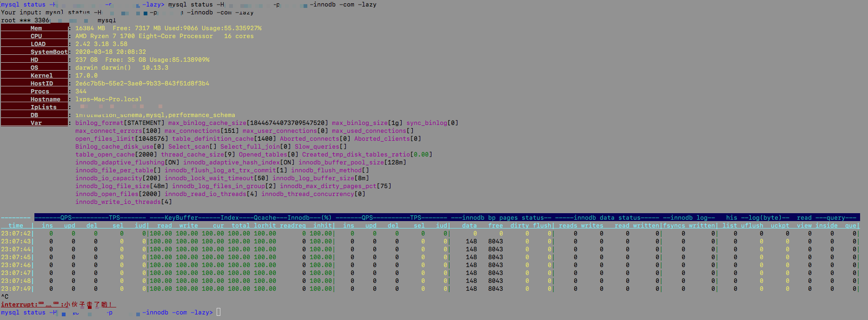The image size is (868, 320).
Task: Click the hostname 'lxps-Mac-Pro.local'
Action: [109, 99]
